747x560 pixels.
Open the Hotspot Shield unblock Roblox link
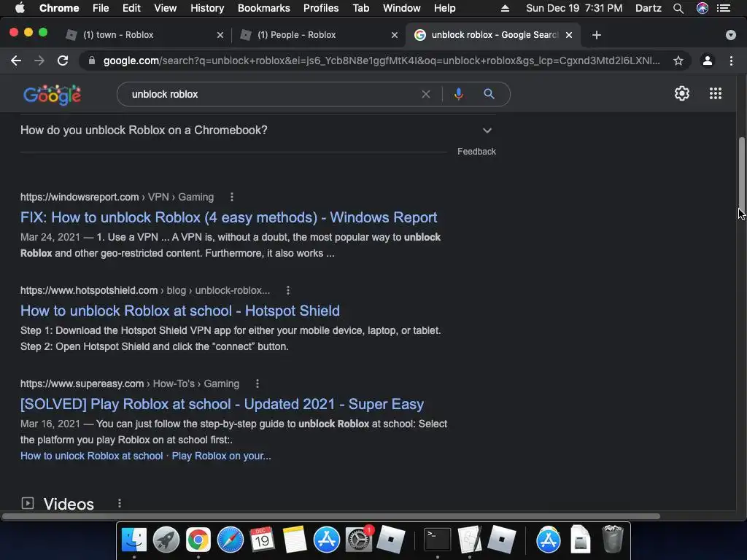180,311
